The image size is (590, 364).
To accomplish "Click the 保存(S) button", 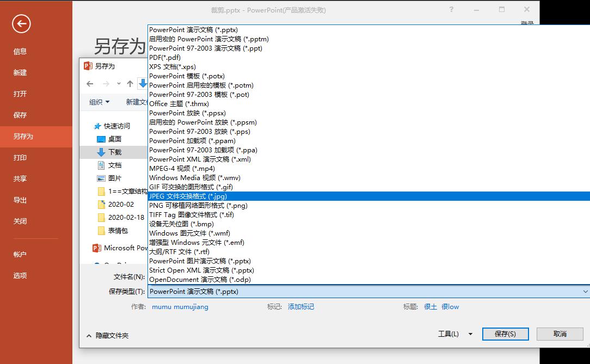I will tap(505, 334).
